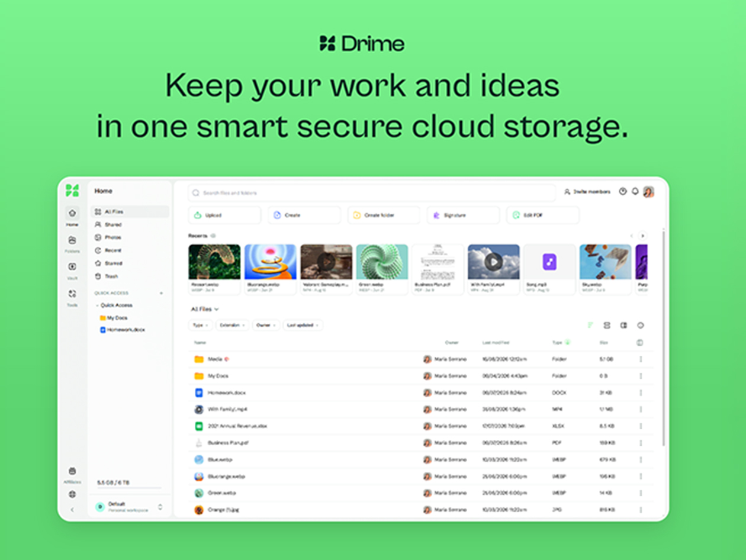
Task: Select Trash in the Home menu
Action: tap(130, 276)
